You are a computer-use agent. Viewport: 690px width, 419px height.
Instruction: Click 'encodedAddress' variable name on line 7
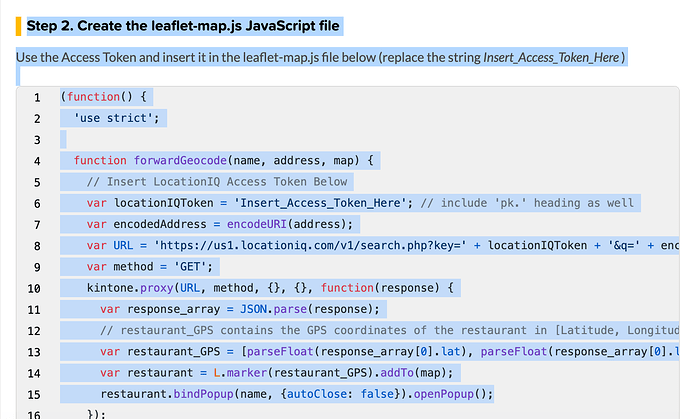coord(160,224)
